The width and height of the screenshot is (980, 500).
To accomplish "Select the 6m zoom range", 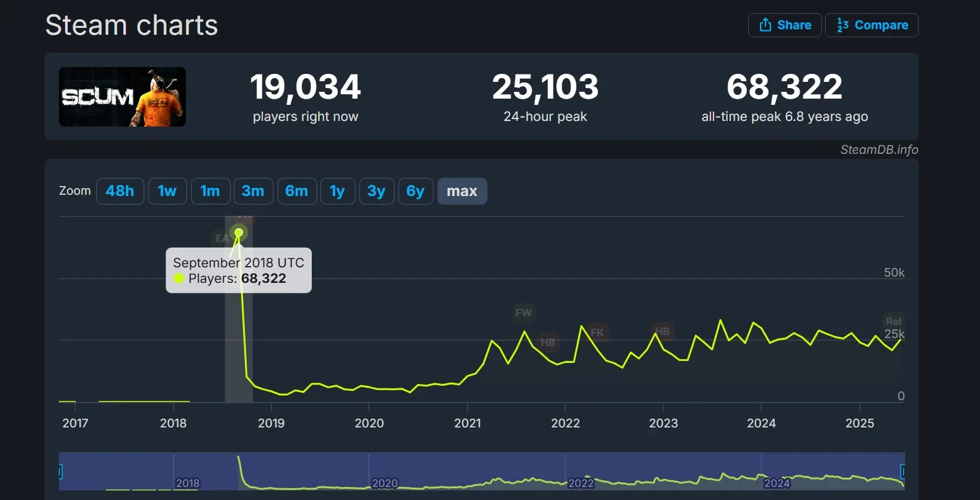I will click(x=297, y=191).
